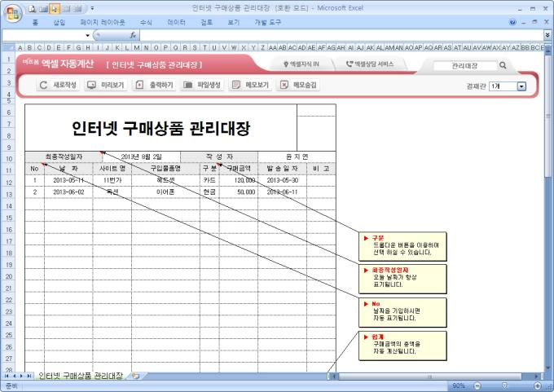Expand the formula bar
This screenshot has height=392, width=554.
[547, 35]
